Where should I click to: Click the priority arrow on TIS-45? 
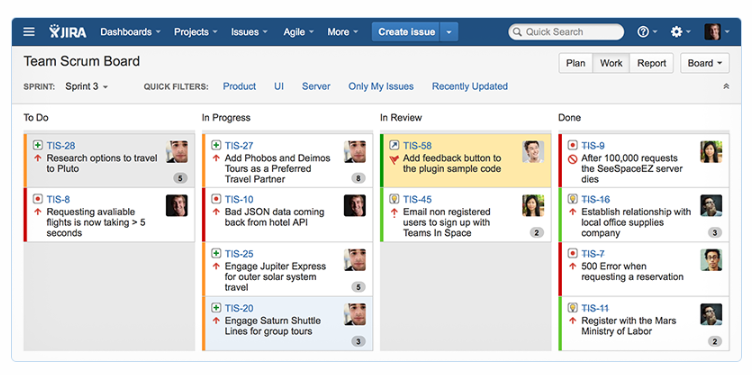[x=394, y=212]
